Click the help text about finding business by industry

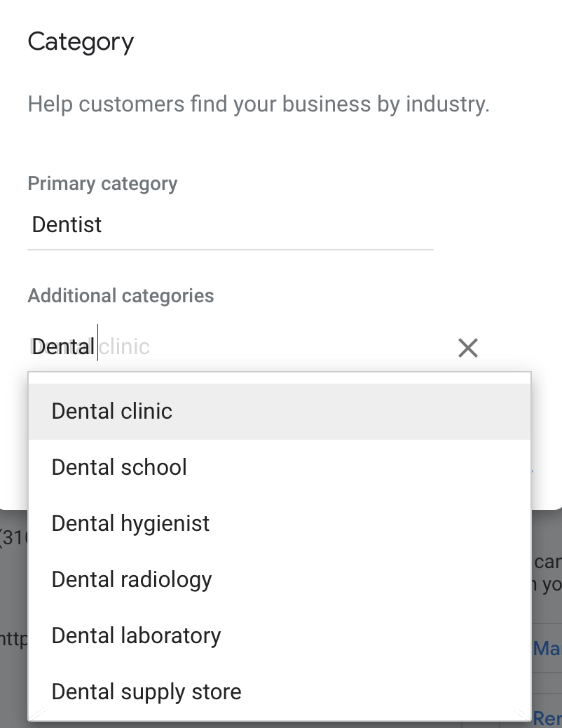coord(259,104)
